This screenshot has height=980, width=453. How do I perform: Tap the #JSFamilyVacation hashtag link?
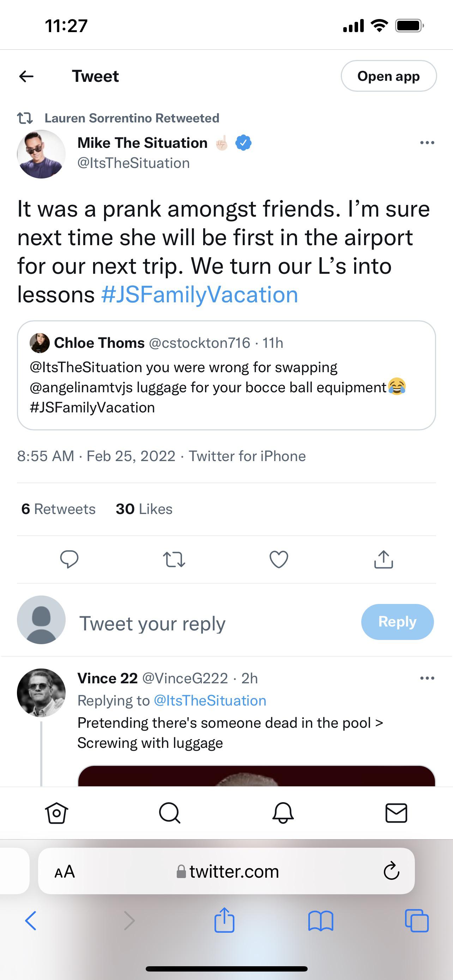click(x=199, y=295)
